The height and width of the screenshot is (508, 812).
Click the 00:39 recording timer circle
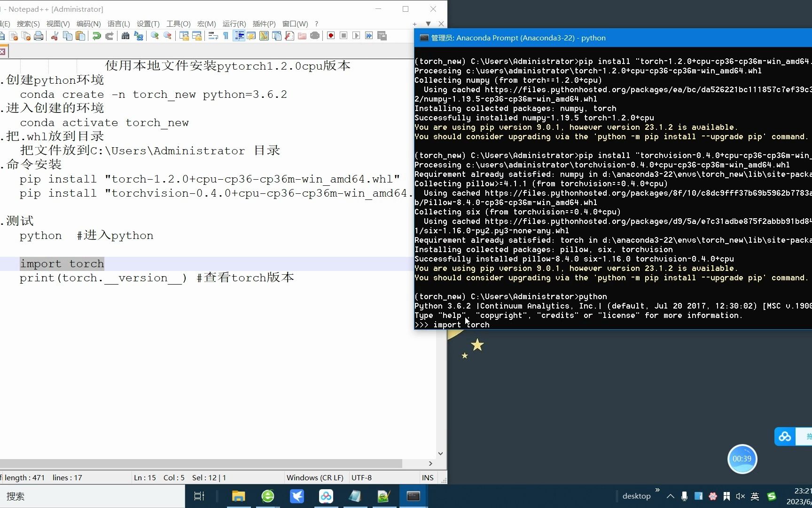click(x=742, y=459)
